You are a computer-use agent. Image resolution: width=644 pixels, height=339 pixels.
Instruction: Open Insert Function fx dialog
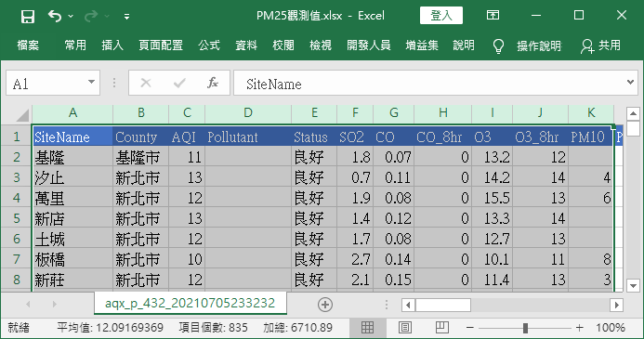click(x=212, y=83)
